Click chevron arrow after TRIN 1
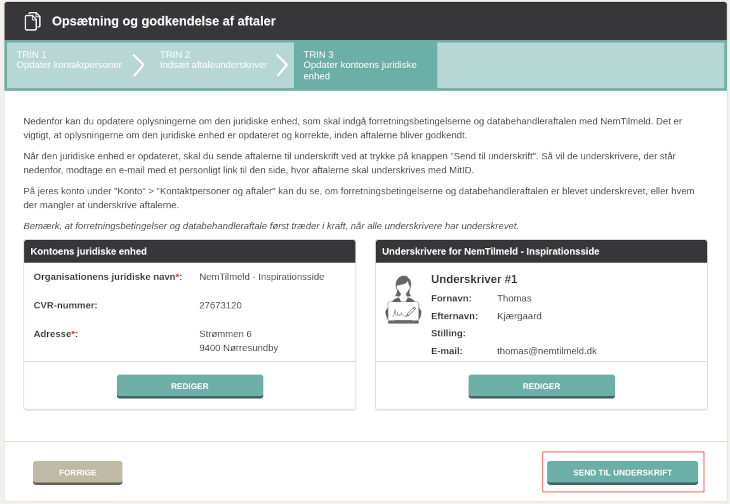Viewport: 730px width, 504px height. tap(138, 65)
